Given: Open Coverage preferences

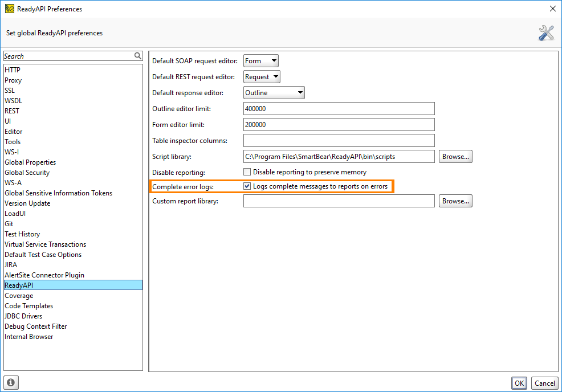Looking at the screenshot, I should tap(73, 296).
